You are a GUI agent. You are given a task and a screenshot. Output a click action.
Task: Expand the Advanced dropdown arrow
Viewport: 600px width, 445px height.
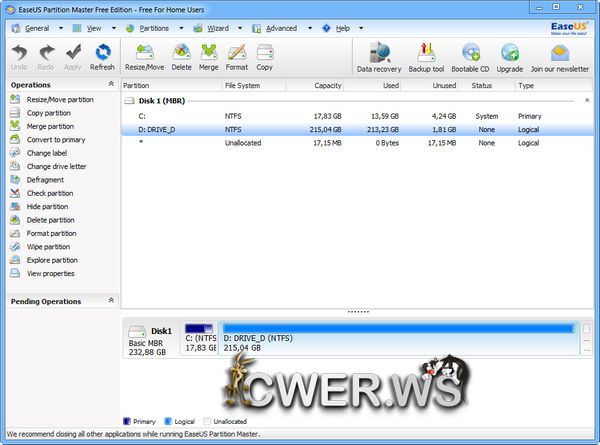[310, 28]
